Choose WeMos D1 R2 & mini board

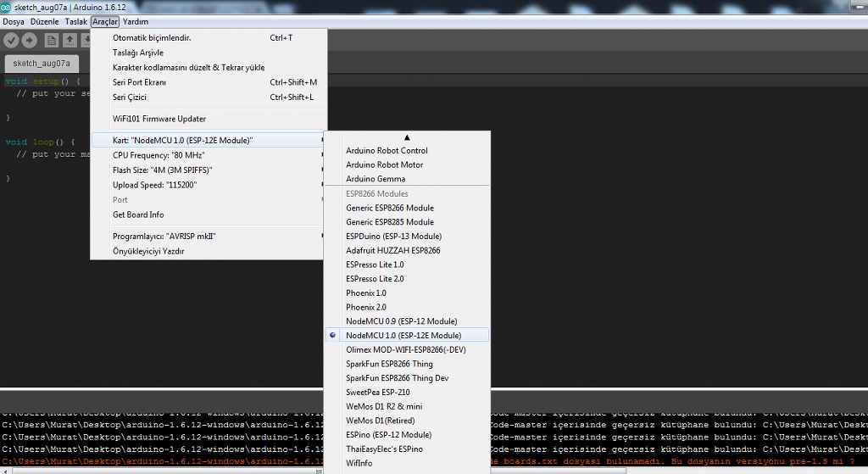[x=407, y=406]
